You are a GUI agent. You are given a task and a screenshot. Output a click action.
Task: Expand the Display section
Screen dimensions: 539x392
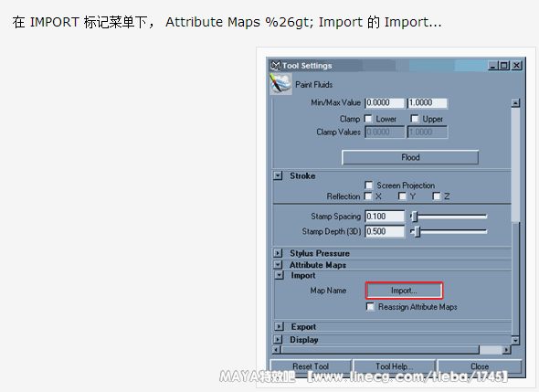[x=278, y=340]
